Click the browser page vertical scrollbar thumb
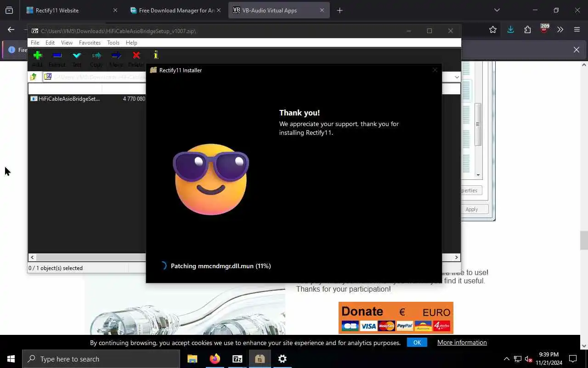The height and width of the screenshot is (368, 588). pos(584,240)
